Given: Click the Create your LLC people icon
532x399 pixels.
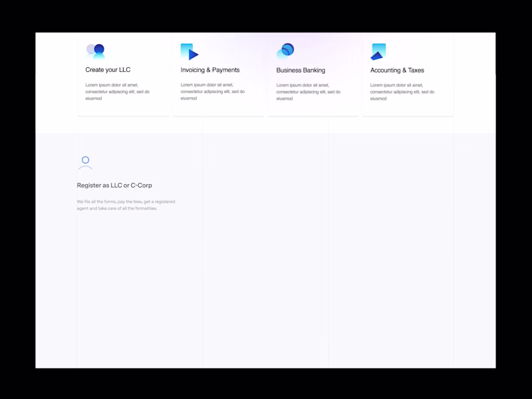Looking at the screenshot, I should point(95,52).
